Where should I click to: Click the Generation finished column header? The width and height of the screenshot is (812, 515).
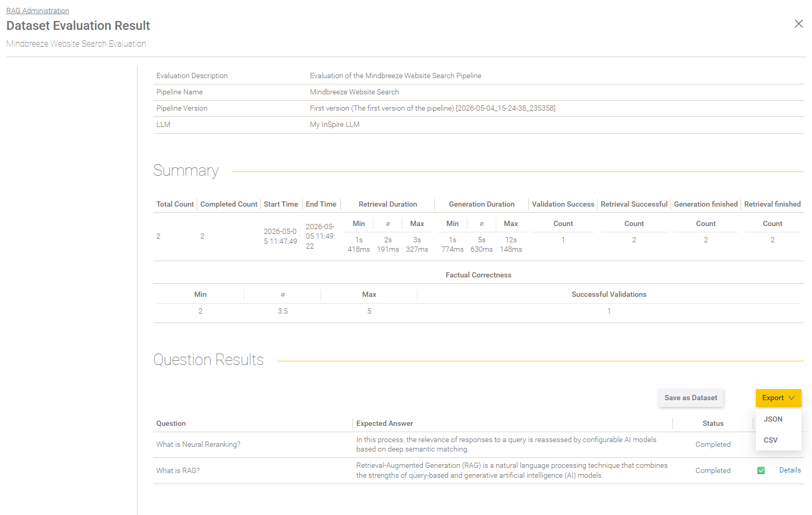[706, 204]
